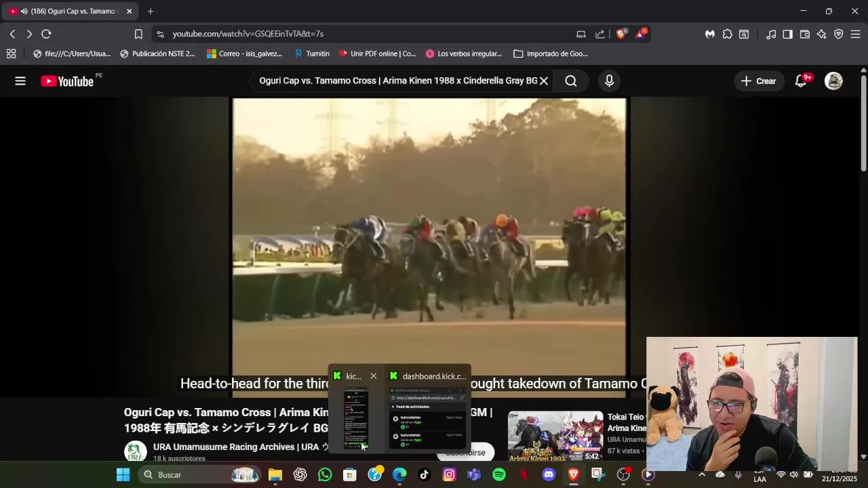Open Snipping Tool from taskbar

[x=597, y=474]
